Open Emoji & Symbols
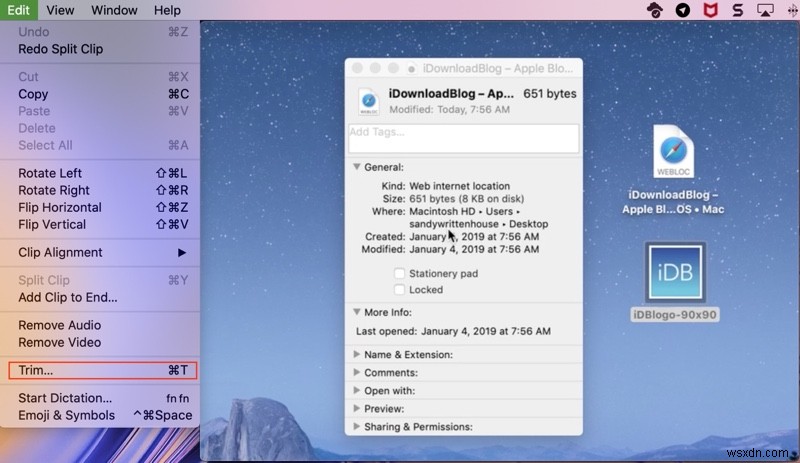Image resolution: width=800 pixels, height=463 pixels. [x=100, y=416]
